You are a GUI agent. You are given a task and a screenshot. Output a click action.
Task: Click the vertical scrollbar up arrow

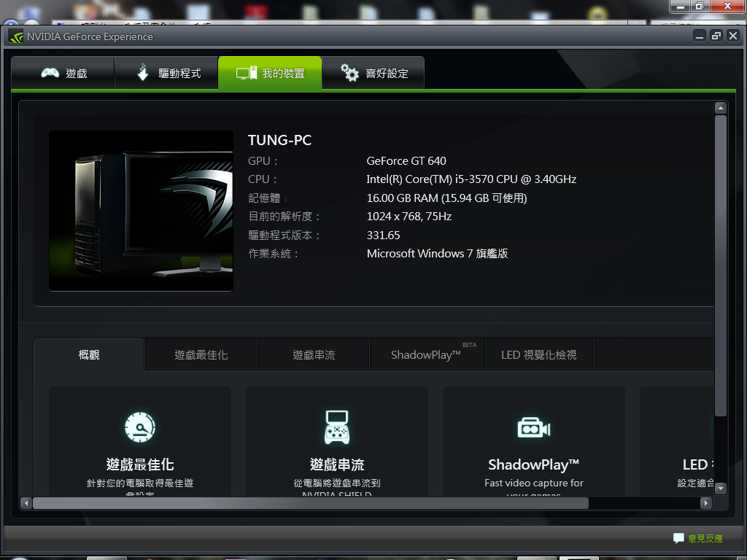tap(720, 108)
